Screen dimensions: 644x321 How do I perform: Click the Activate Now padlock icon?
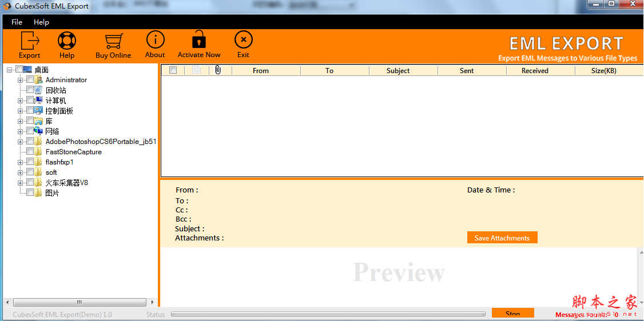(199, 39)
